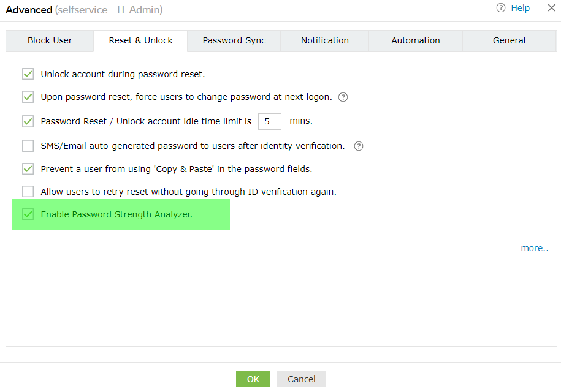Toggle idle time limit checkbox
561x392 pixels.
(x=28, y=121)
